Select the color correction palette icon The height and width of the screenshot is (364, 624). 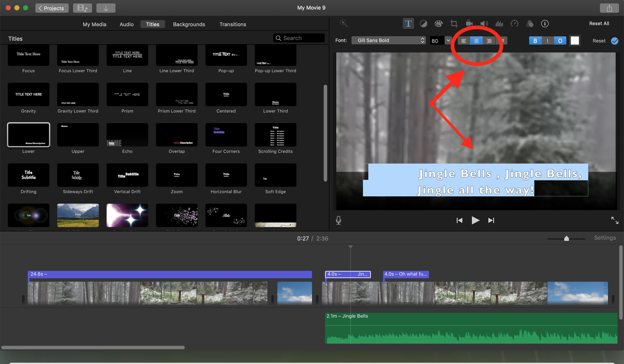coord(439,24)
